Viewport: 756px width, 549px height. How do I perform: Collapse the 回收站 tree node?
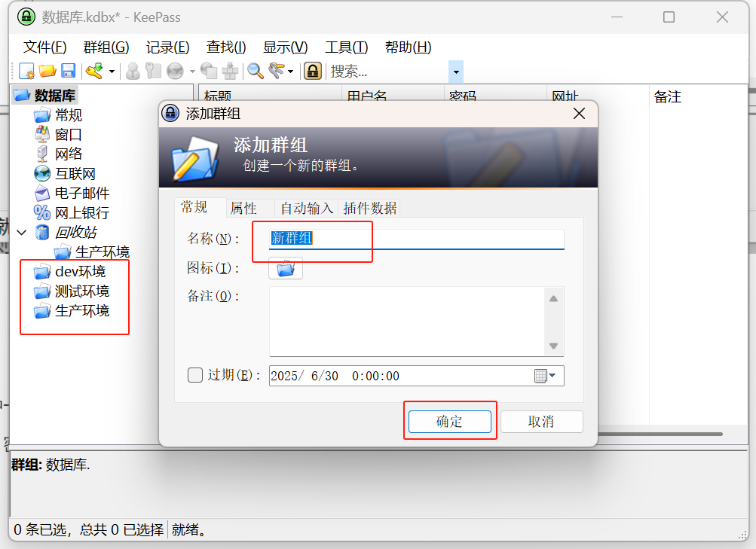point(22,233)
